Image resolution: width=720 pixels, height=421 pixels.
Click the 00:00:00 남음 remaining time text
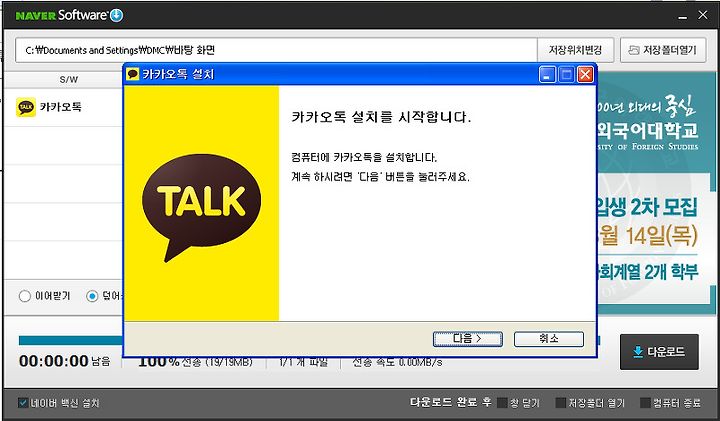64,361
